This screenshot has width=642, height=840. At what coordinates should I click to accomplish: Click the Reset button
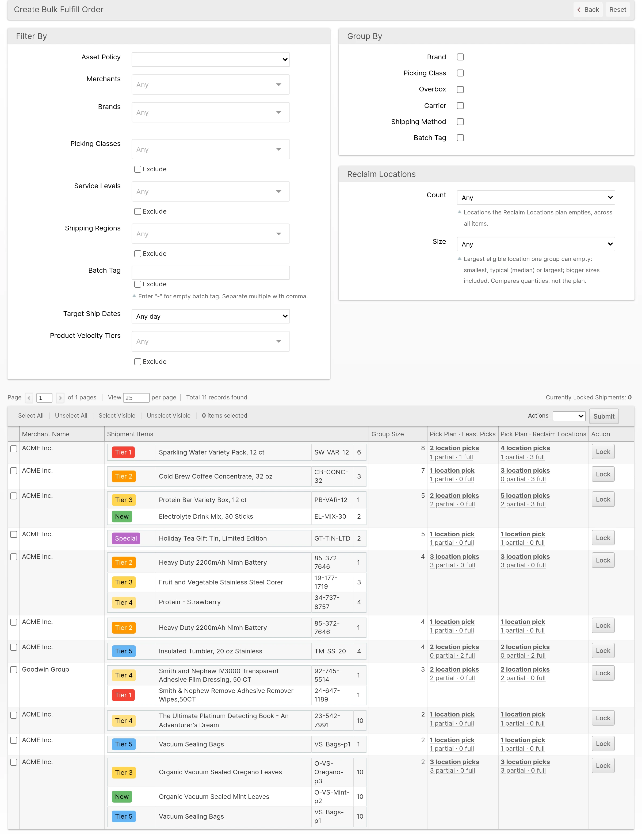tap(618, 10)
